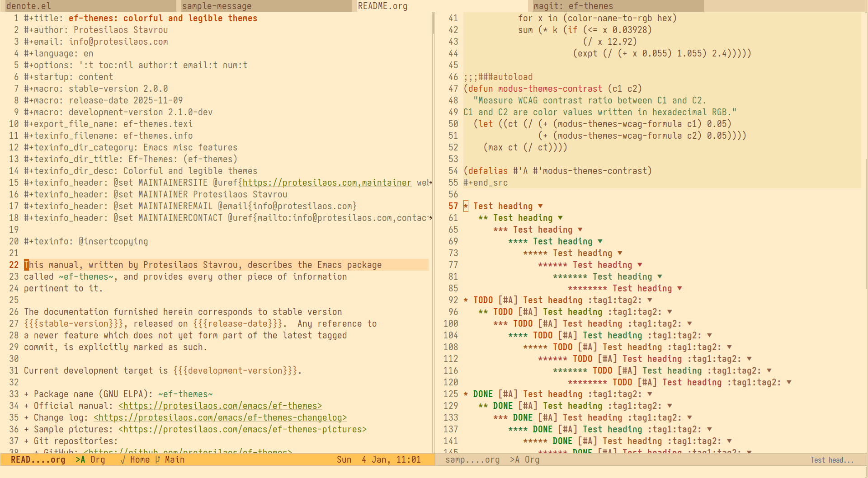Switch to the magit: ef-themes tab

(615, 6)
